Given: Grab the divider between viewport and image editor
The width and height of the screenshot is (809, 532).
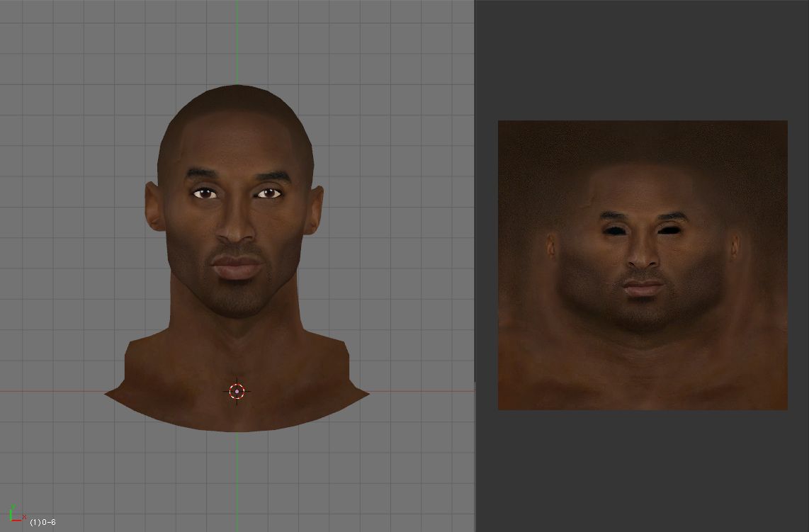Looking at the screenshot, I should [x=475, y=266].
